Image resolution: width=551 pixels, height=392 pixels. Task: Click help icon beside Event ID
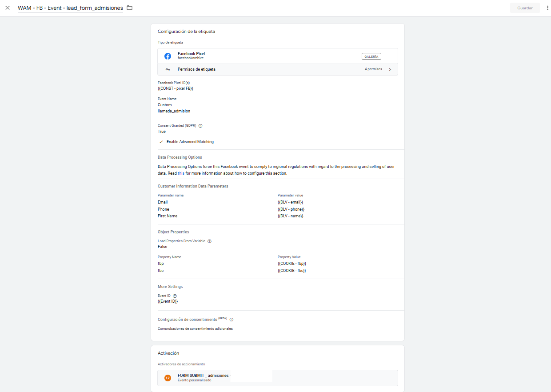(x=175, y=296)
